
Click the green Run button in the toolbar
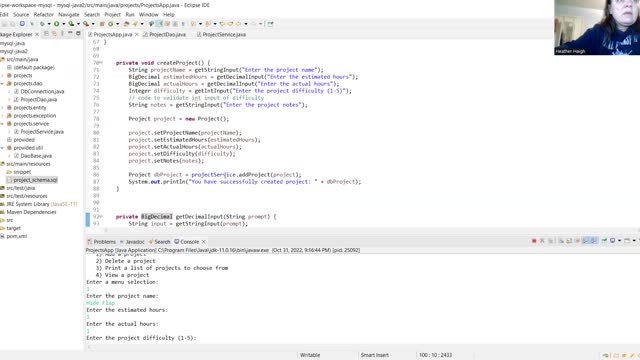tap(56, 24)
